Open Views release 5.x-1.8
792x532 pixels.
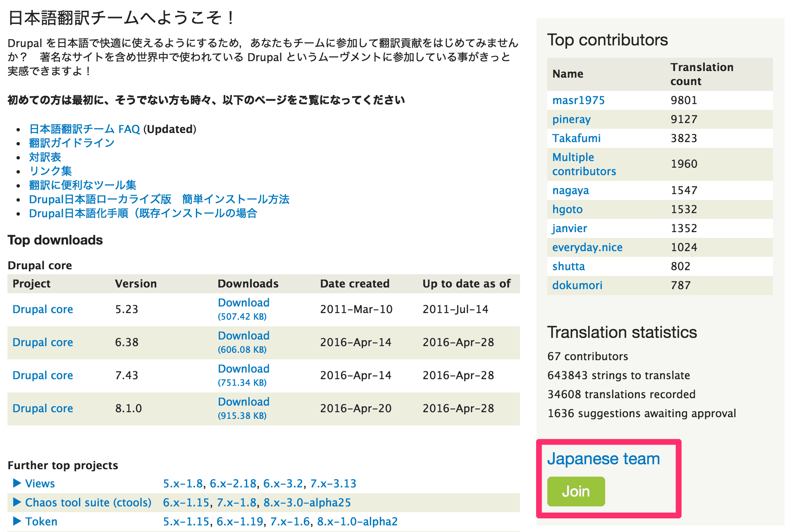pyautogui.click(x=183, y=483)
